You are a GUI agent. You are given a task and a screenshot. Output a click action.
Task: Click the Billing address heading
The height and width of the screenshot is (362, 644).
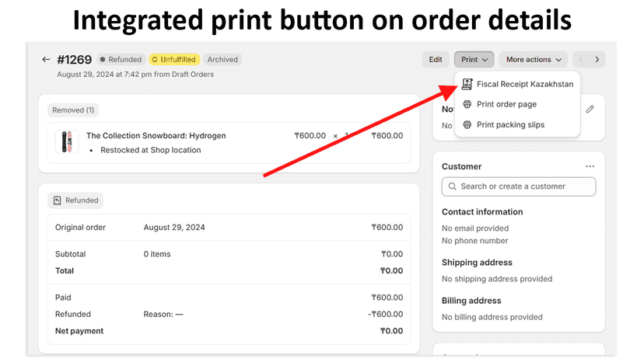tap(471, 301)
